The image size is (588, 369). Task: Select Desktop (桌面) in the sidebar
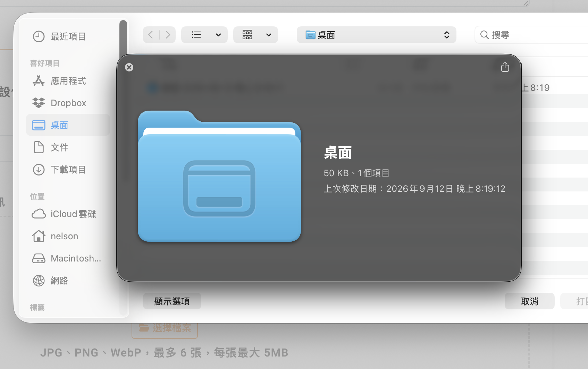pyautogui.click(x=68, y=125)
